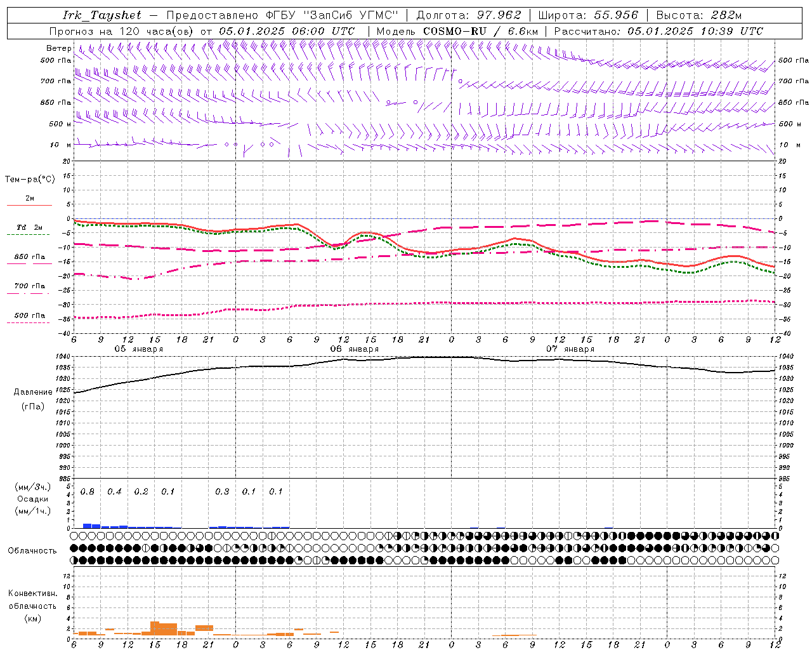Screen dimensions: 812x650
Task: Click the station name Irk_Tayshet
Action: 101,15
